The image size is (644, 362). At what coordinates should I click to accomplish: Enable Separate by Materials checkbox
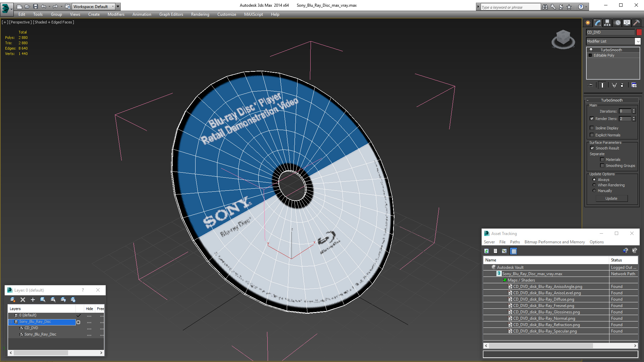[602, 160]
